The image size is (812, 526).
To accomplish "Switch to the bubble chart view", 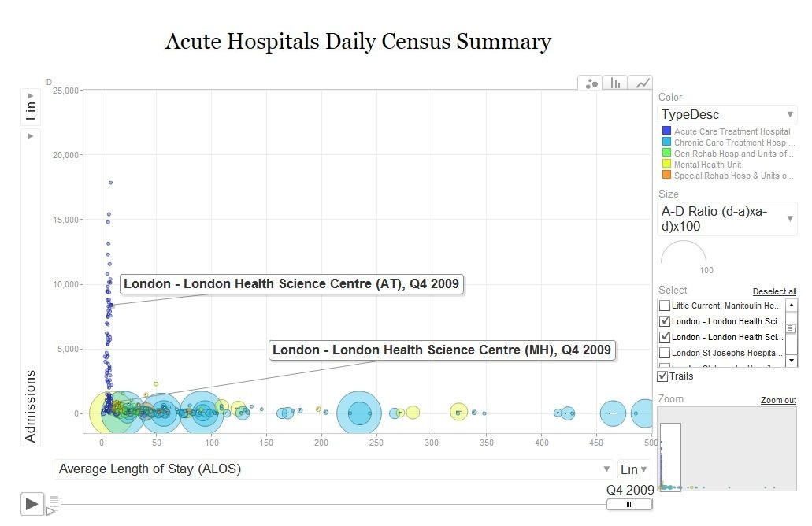I will click(591, 83).
